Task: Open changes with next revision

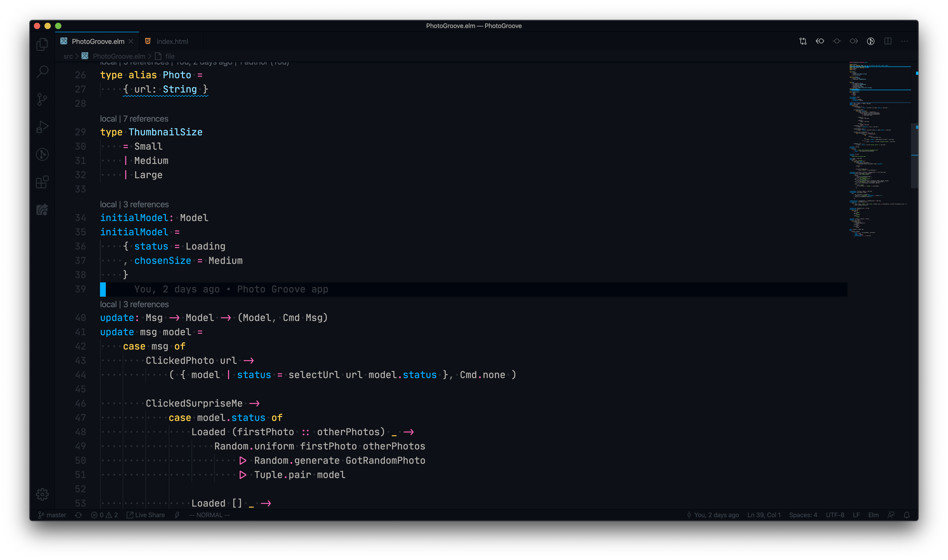Action: point(854,41)
